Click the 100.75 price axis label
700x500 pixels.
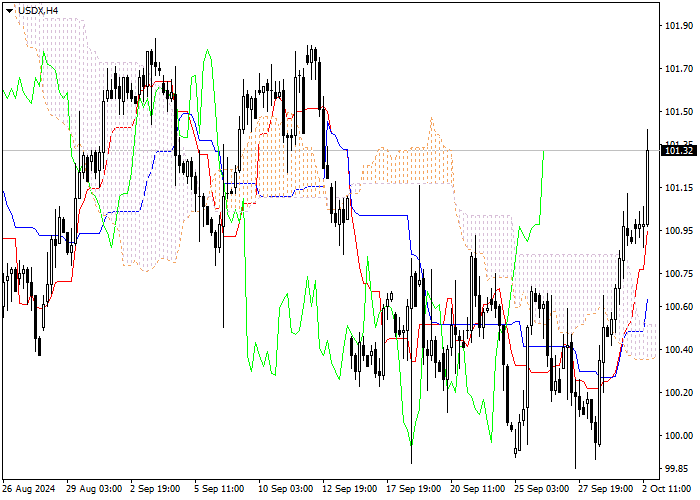679,274
